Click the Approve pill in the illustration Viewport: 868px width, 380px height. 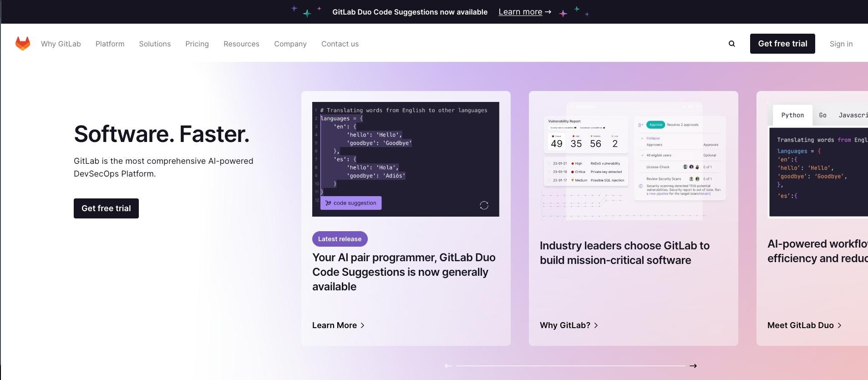[655, 125]
